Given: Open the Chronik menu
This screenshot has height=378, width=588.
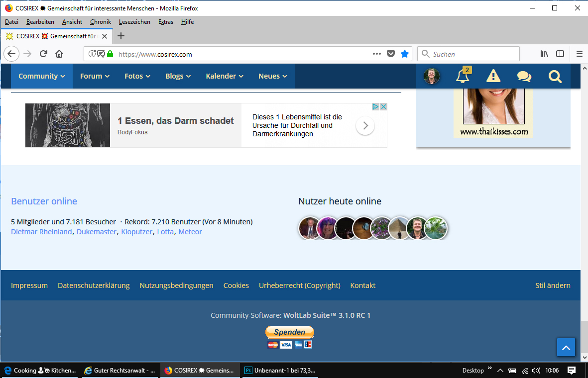Looking at the screenshot, I should [x=101, y=22].
